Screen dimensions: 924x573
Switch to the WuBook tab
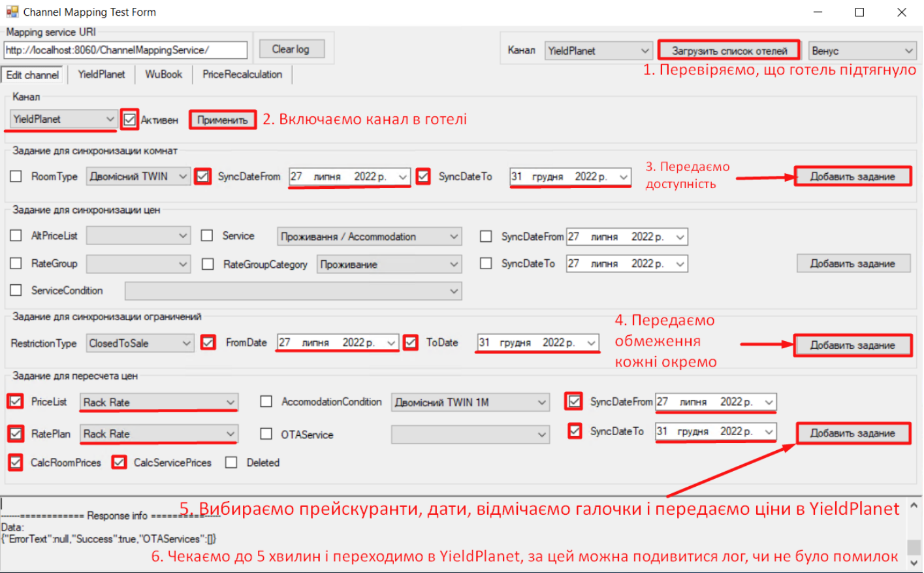[163, 74]
